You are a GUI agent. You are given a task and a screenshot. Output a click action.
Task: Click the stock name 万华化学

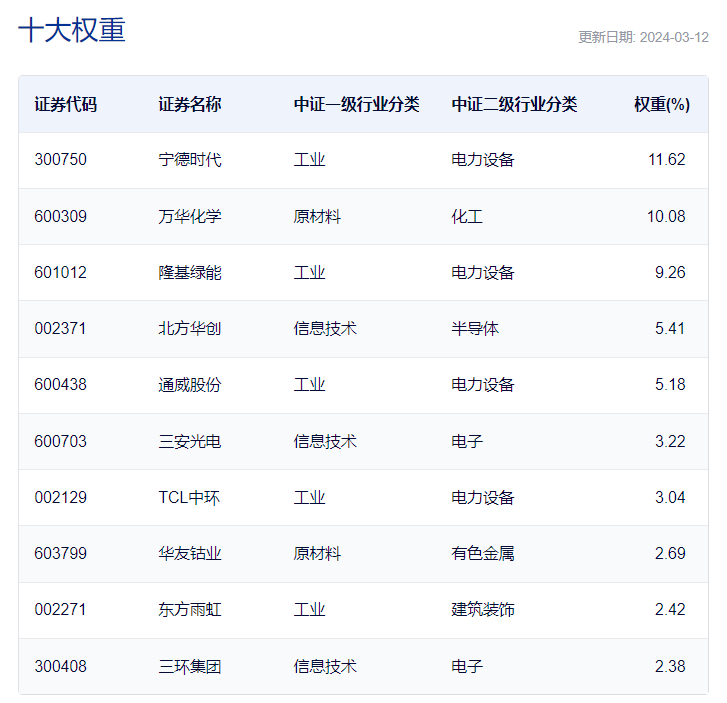(x=190, y=216)
